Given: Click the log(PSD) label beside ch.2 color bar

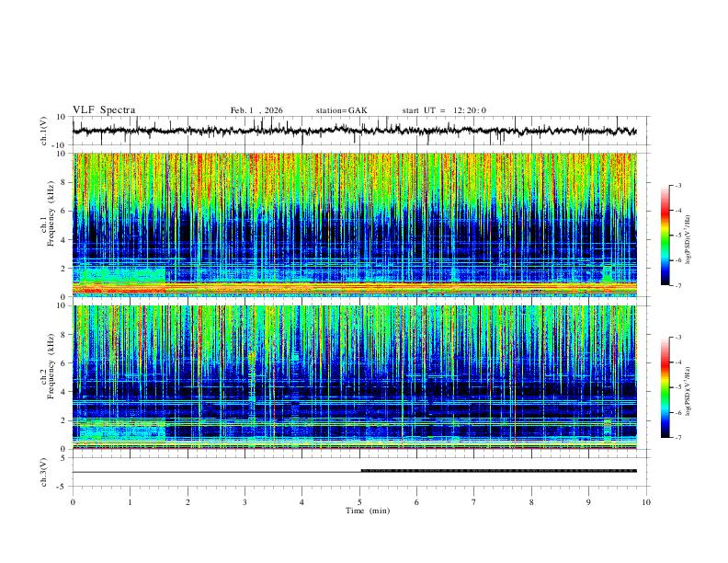Looking at the screenshot, I should coord(688,391).
